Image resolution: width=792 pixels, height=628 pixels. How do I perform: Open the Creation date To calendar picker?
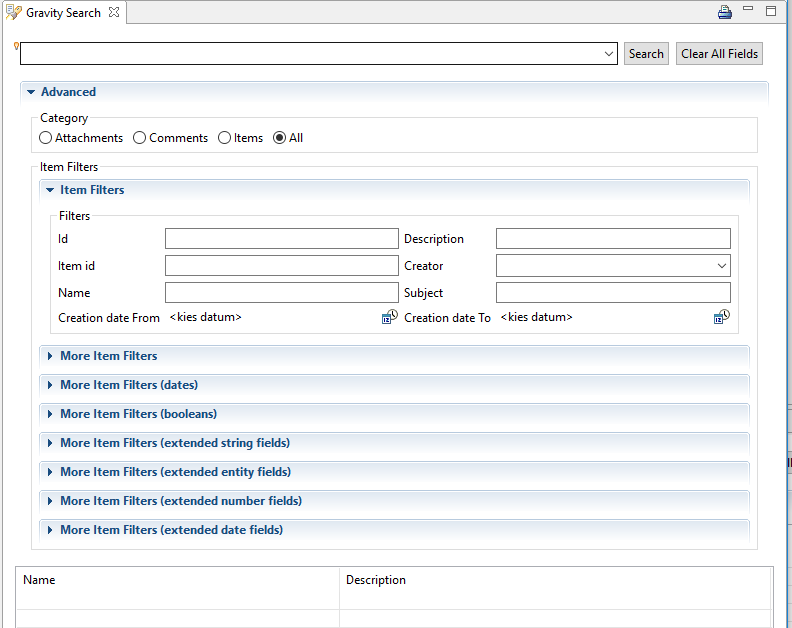pos(721,317)
